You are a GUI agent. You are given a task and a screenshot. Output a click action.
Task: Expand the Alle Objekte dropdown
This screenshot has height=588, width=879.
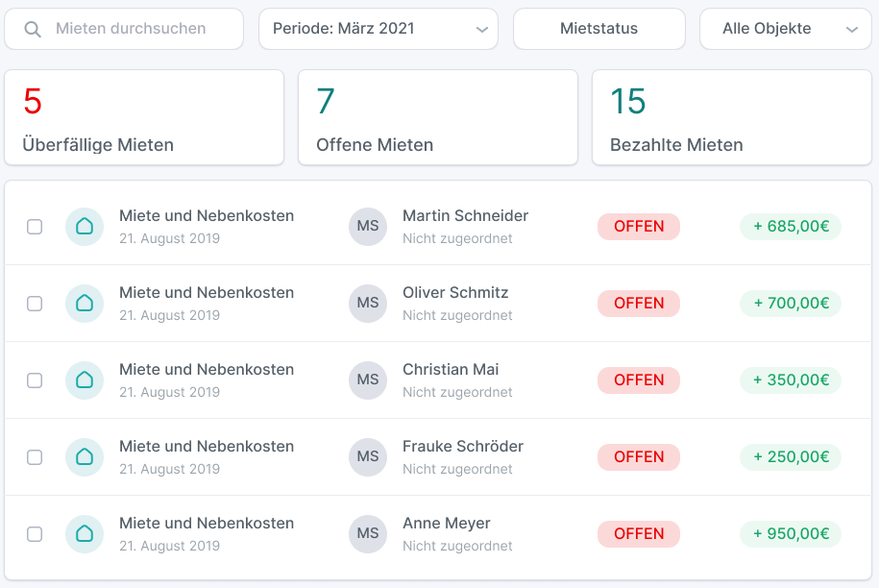pos(786,29)
